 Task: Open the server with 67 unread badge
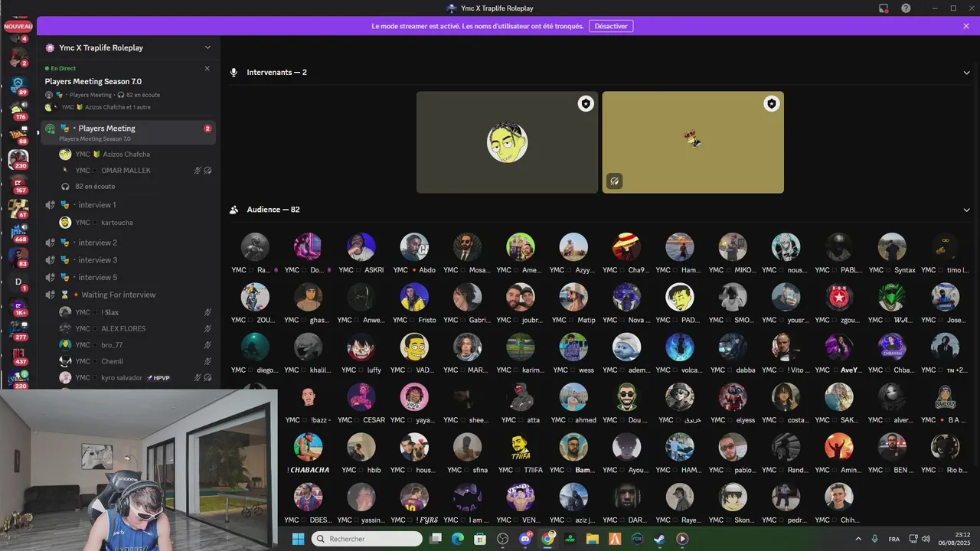pos(18,208)
